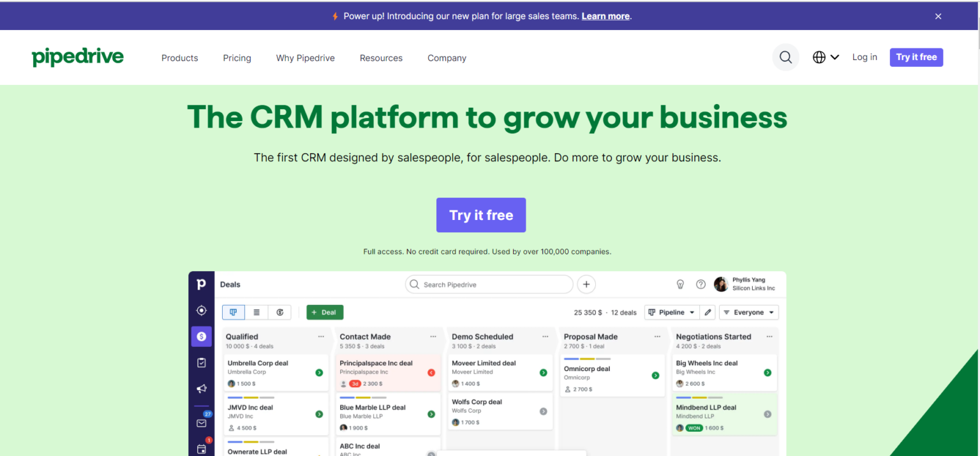Open the mail inbox icon showing 27 notifications
The width and height of the screenshot is (980, 456).
202,422
